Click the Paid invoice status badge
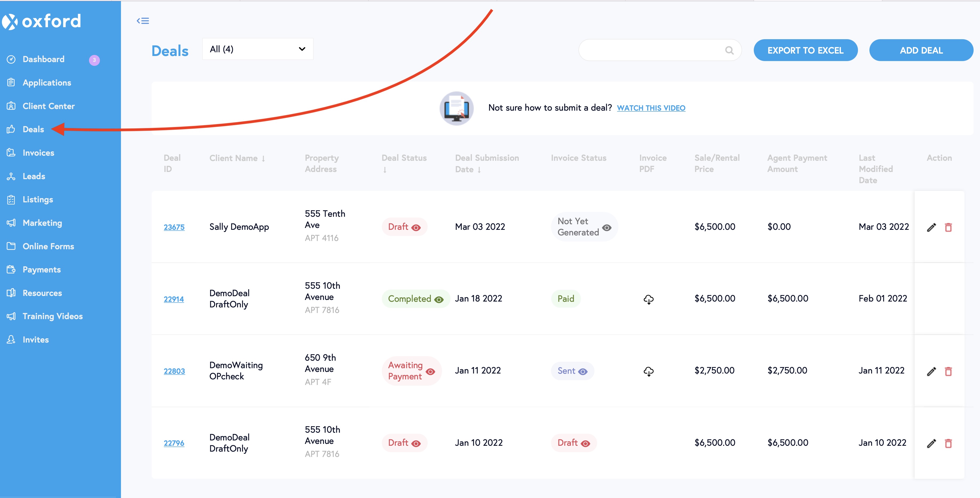The width and height of the screenshot is (980, 498). 566,299
